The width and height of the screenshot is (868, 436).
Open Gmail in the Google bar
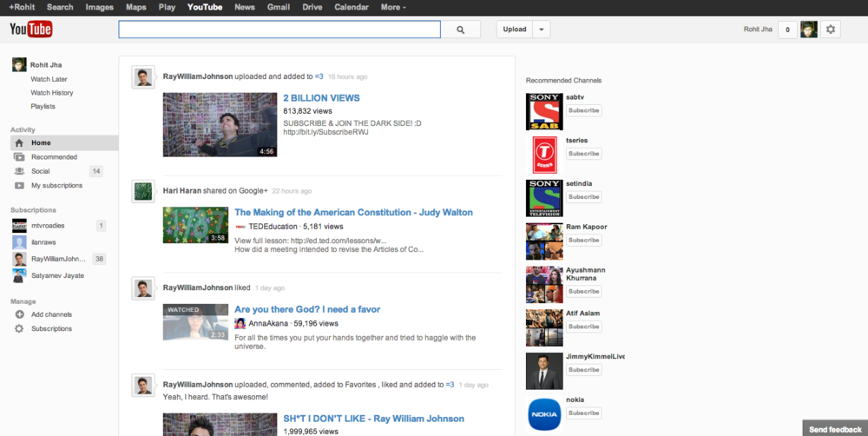(x=279, y=7)
